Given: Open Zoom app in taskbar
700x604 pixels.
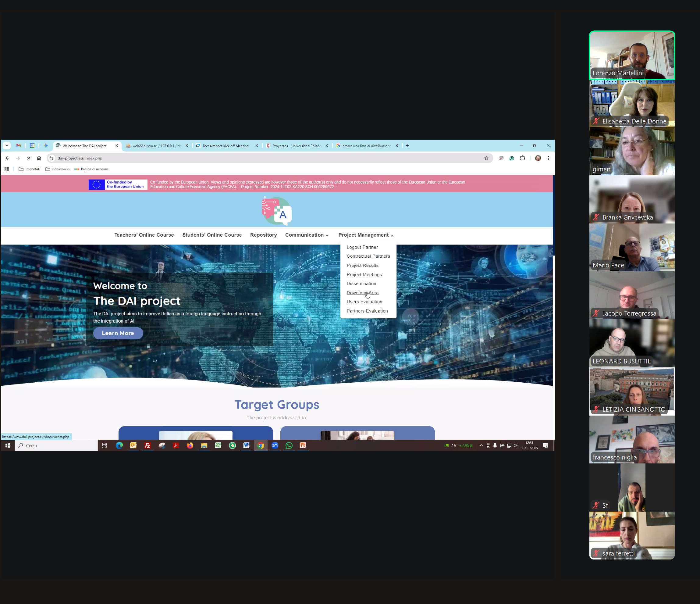Looking at the screenshot, I should [x=275, y=445].
